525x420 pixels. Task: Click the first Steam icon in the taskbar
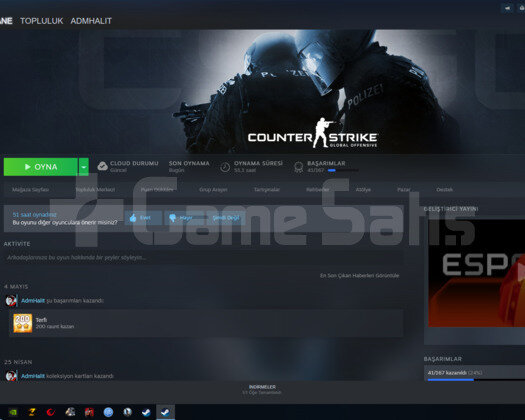click(146, 412)
